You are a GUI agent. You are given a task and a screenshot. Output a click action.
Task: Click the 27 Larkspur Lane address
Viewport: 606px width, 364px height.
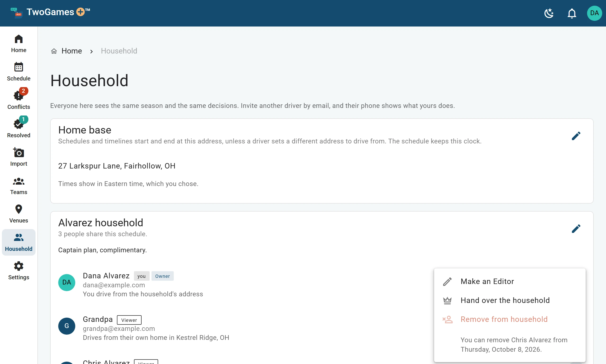pos(117,166)
